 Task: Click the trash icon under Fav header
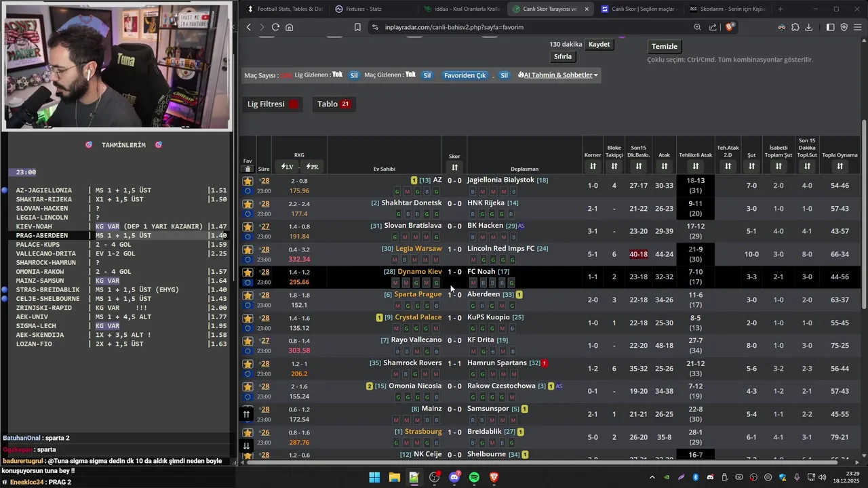coord(248,169)
